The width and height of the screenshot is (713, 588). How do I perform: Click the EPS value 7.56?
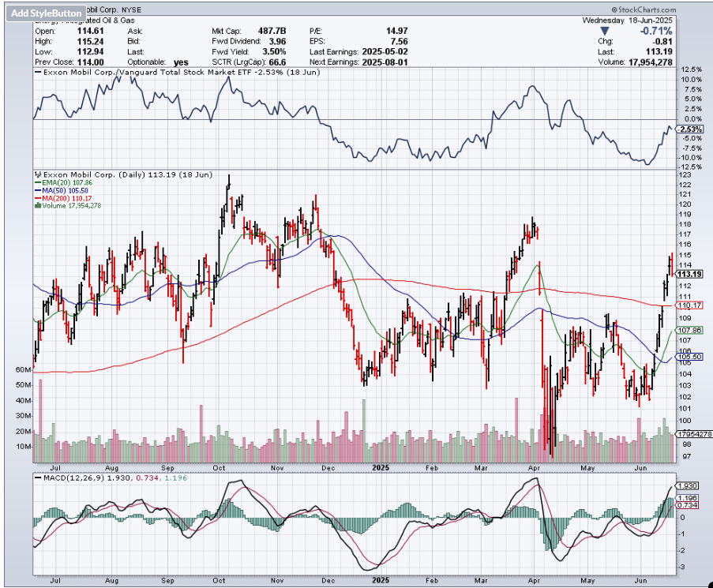tap(400, 41)
